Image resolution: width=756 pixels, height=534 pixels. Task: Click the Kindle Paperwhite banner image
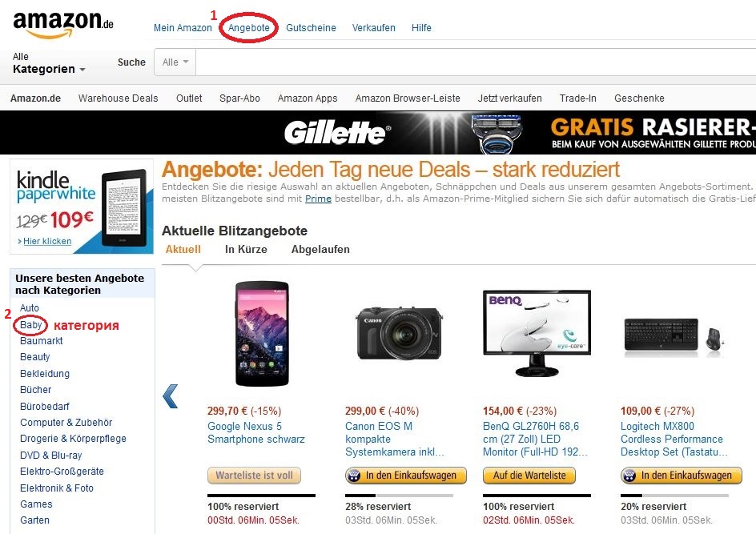click(82, 207)
